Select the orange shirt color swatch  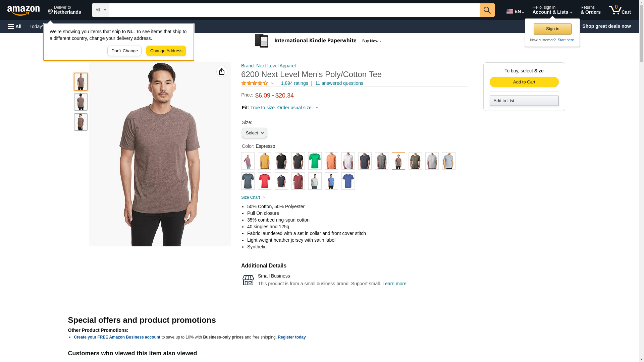point(331,161)
